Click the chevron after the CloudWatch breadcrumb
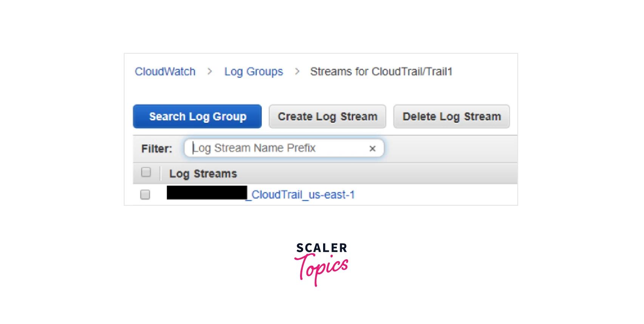 [x=210, y=71]
